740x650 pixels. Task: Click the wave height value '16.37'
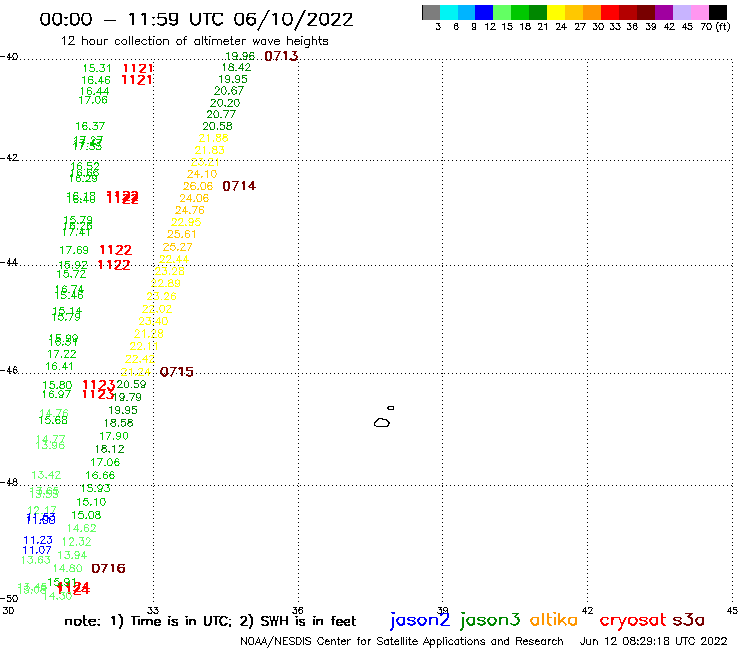pyautogui.click(x=90, y=126)
